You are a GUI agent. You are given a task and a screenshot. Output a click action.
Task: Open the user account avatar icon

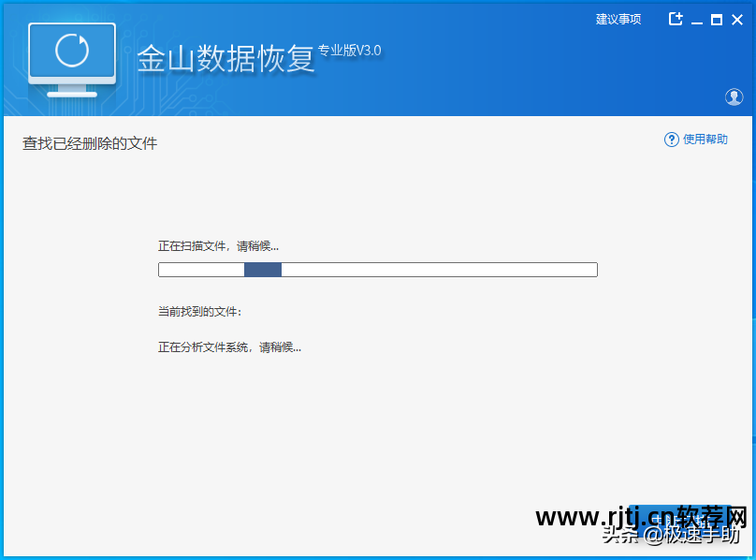(x=734, y=96)
